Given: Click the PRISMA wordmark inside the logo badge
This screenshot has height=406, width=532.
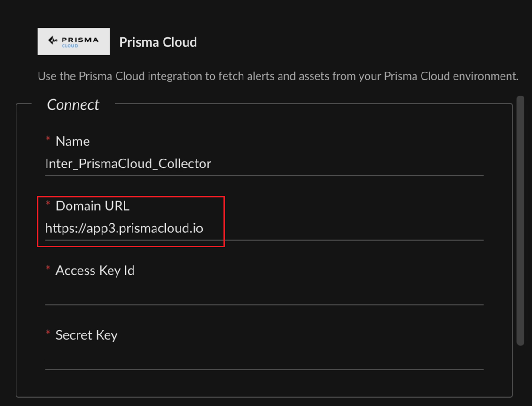Looking at the screenshot, I should coord(79,39).
